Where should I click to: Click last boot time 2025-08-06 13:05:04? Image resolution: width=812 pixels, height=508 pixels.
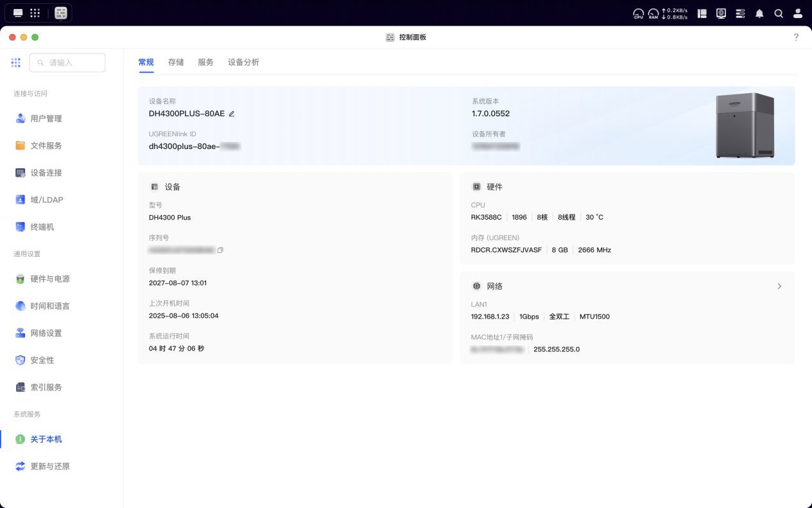(184, 316)
